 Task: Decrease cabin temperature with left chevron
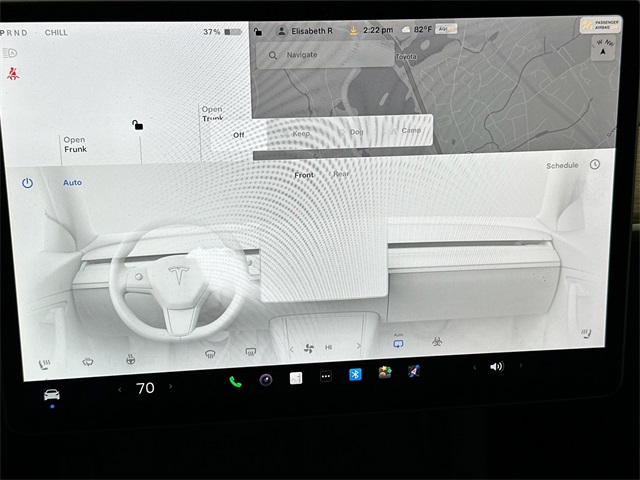[120, 390]
